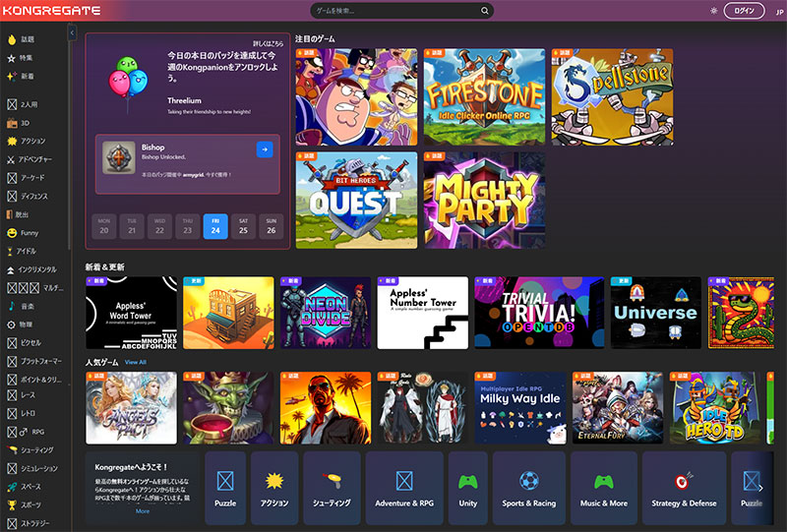Open Appless' Number Tower thumbnail
787x532 pixels.
pyautogui.click(x=423, y=313)
